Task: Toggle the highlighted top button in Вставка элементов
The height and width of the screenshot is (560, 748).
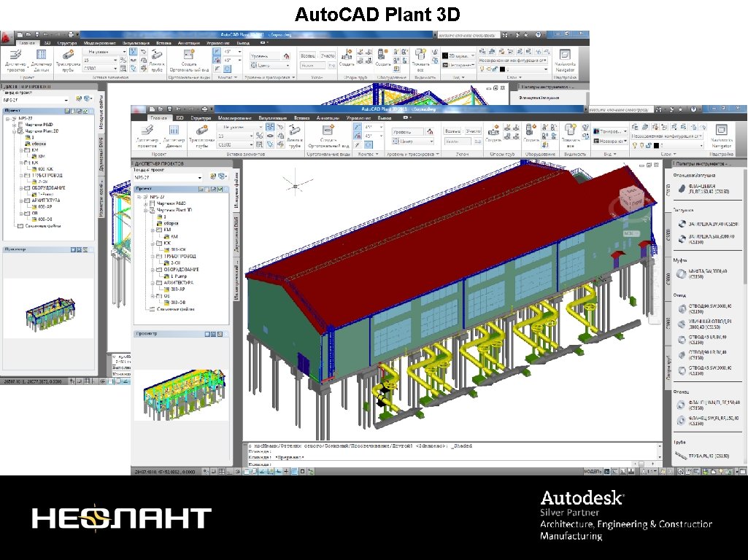Action: (270, 127)
